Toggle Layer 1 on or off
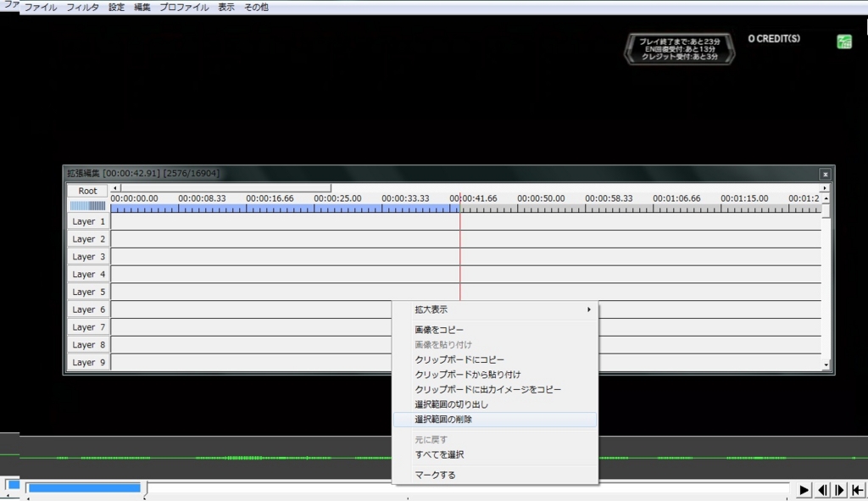Screen dimensions: 868x501 tap(87, 221)
